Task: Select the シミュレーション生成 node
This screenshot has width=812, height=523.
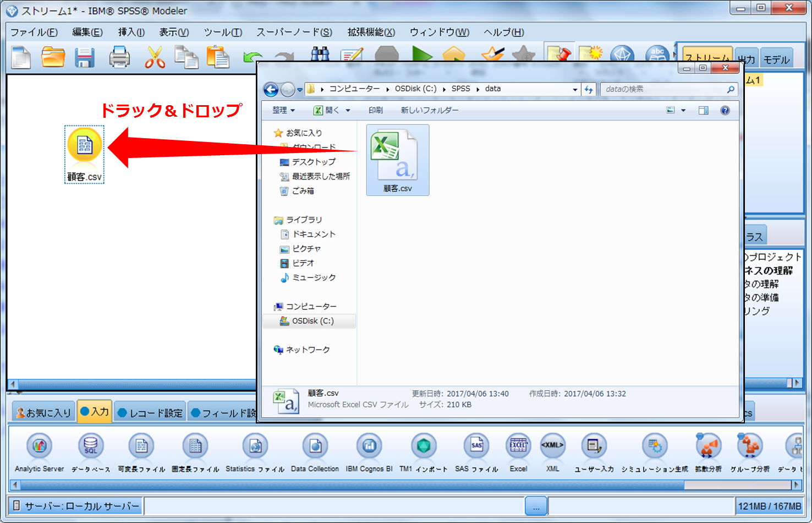Action: (x=655, y=453)
